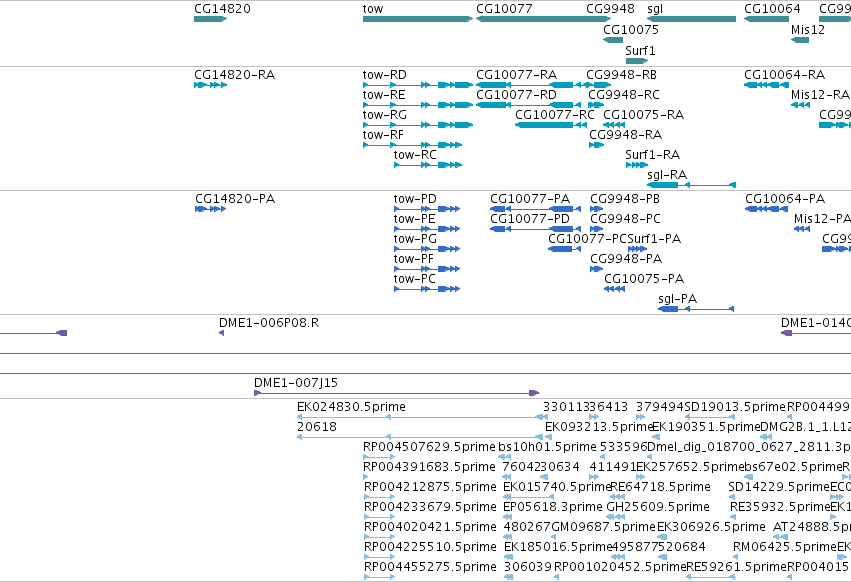Click the tow gene bar in the gene track
The image size is (851, 582).
coord(418,19)
